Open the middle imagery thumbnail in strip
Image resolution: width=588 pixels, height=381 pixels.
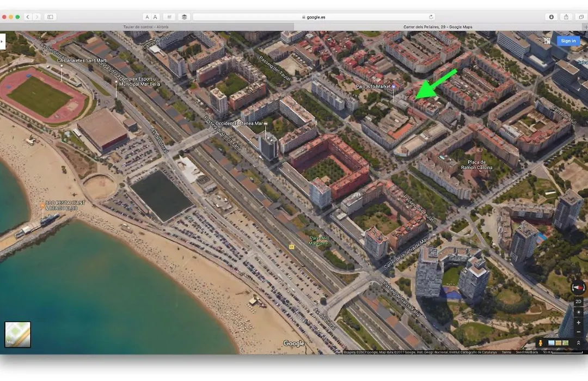click(x=559, y=343)
